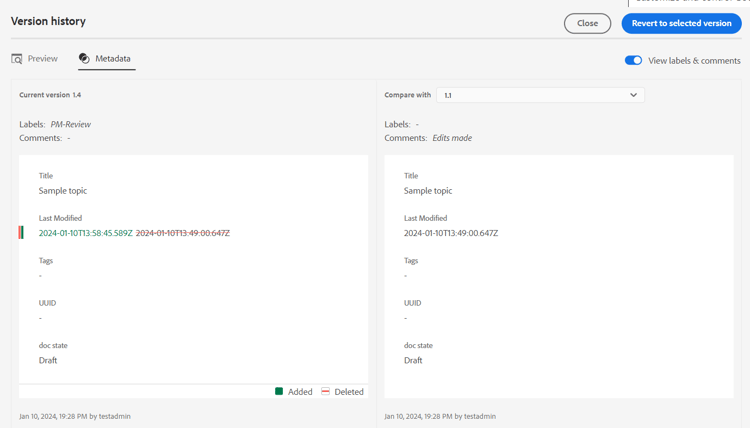The image size is (750, 428).
Task: Click Sample topic title in Current version panel
Action: point(63,190)
